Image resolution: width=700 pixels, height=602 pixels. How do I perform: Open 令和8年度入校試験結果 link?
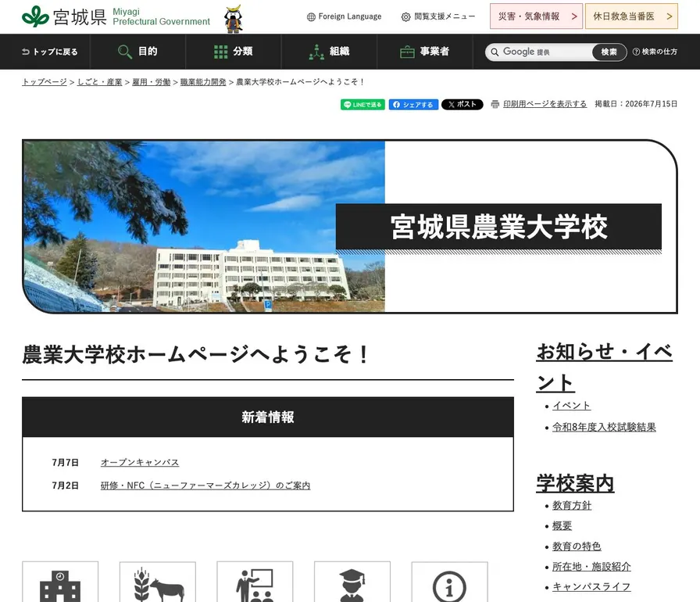[x=604, y=427]
